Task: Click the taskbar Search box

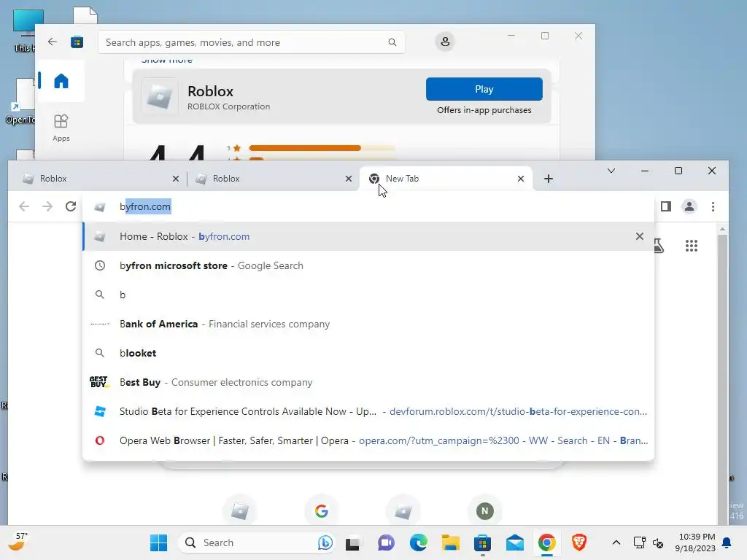Action: click(258, 542)
